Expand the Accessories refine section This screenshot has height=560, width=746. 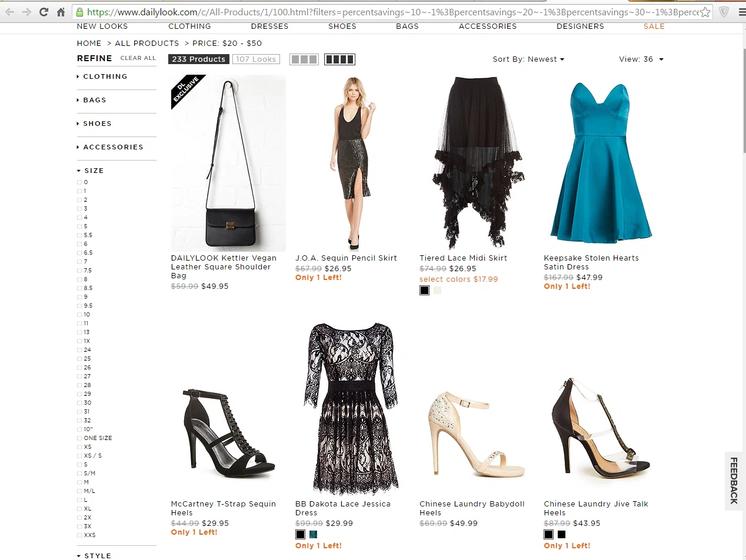pyautogui.click(x=110, y=147)
